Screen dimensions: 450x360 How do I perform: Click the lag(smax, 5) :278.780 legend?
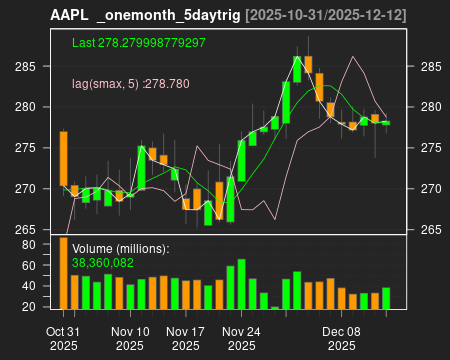[131, 84]
